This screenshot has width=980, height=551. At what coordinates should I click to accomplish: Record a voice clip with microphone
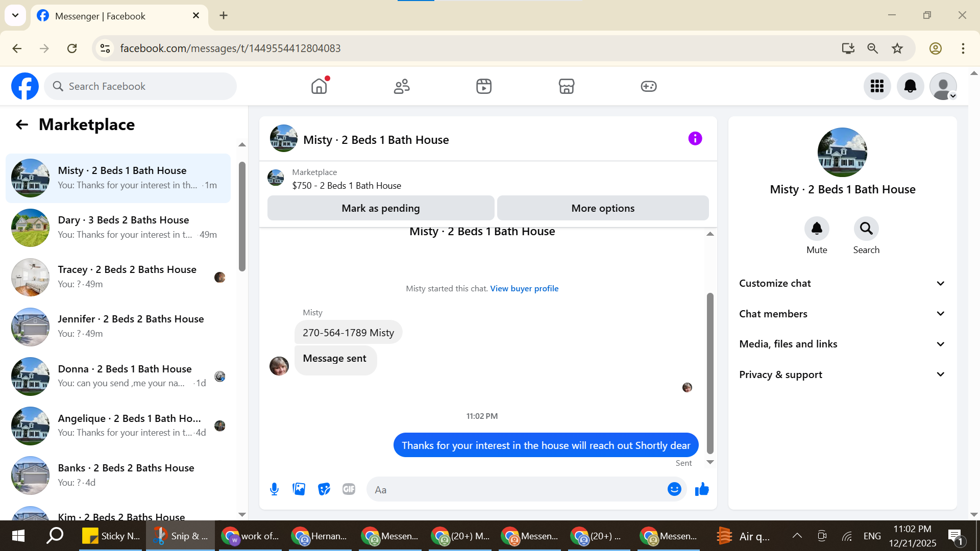[274, 489]
